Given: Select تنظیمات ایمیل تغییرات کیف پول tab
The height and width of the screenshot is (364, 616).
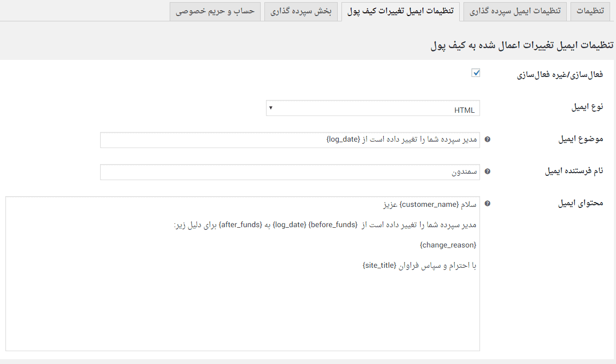Looking at the screenshot, I should pyautogui.click(x=400, y=11).
